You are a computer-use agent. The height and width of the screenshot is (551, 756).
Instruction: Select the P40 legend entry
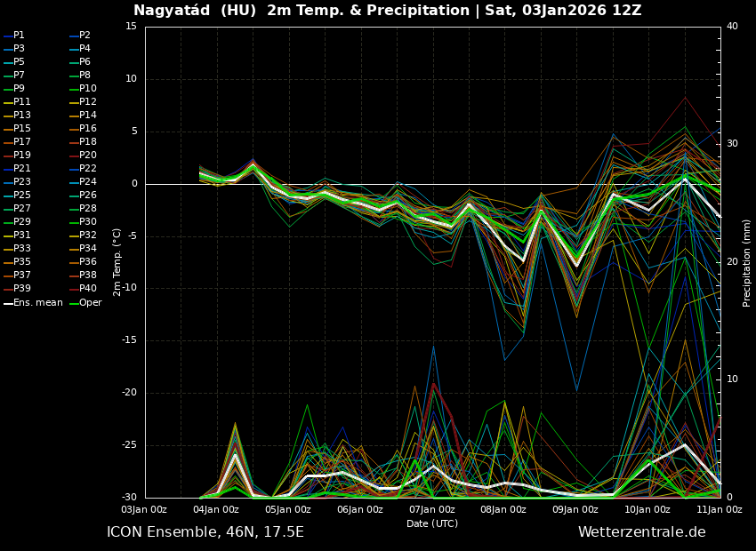(87, 289)
